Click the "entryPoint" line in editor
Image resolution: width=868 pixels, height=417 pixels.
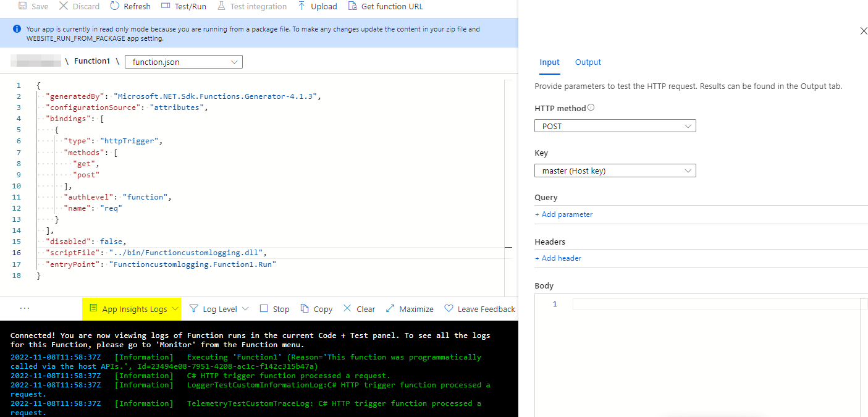point(161,264)
